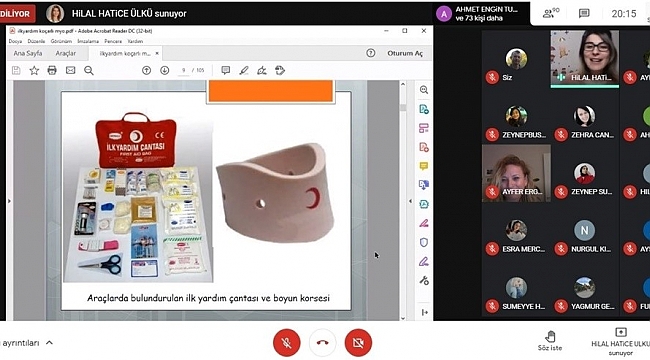Viewport: 650px width, 360px height.
Task: Open the Pencere menu
Action: 113,41
